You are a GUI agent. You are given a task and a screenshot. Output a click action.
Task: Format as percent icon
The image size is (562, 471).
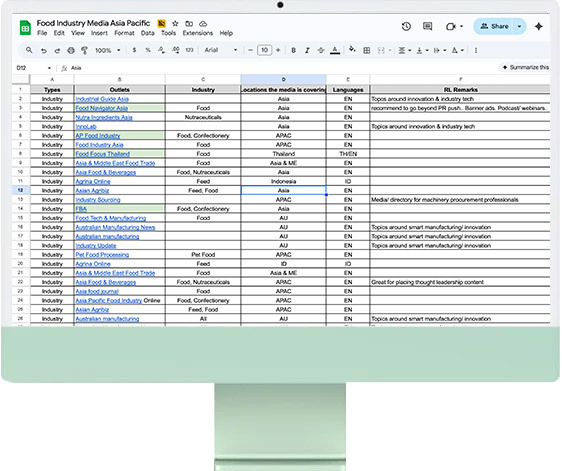tap(148, 50)
